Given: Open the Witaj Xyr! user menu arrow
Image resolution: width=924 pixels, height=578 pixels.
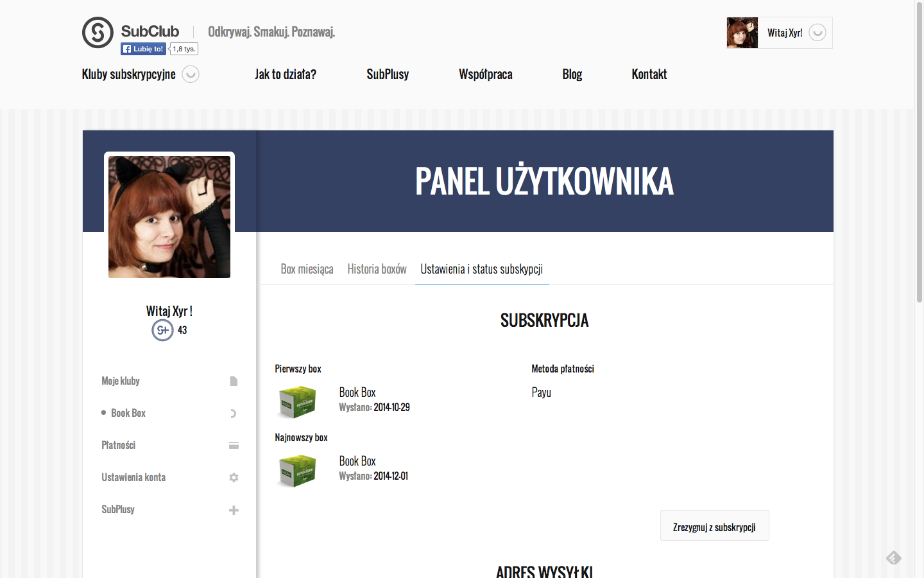Looking at the screenshot, I should (x=817, y=33).
